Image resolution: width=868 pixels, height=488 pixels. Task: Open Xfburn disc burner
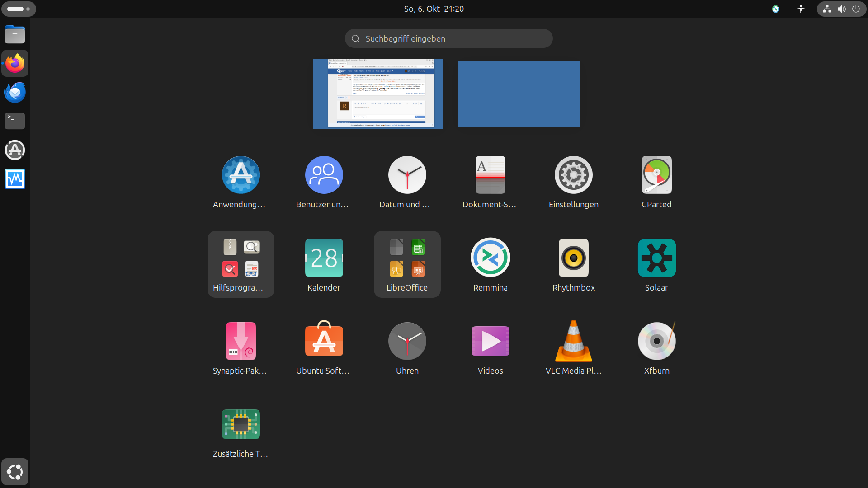656,341
